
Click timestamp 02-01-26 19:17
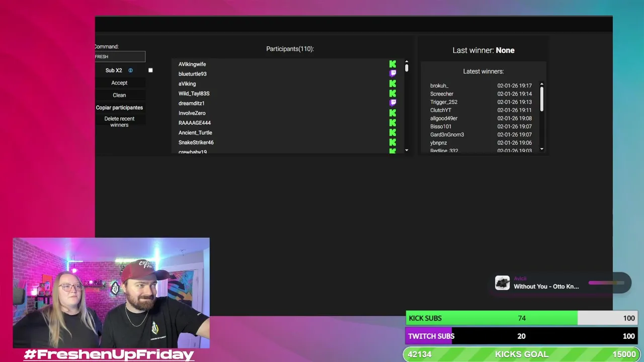pyautogui.click(x=514, y=86)
